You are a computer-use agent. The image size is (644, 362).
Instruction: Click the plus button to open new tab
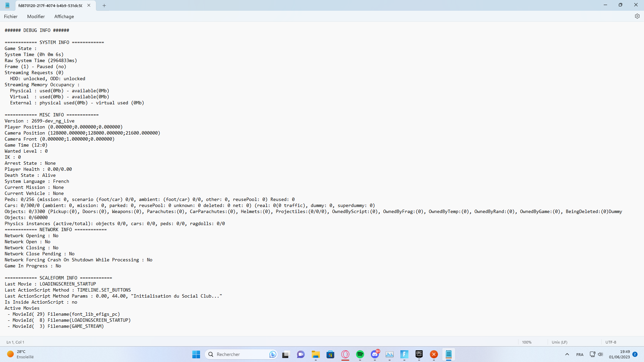pyautogui.click(x=104, y=5)
